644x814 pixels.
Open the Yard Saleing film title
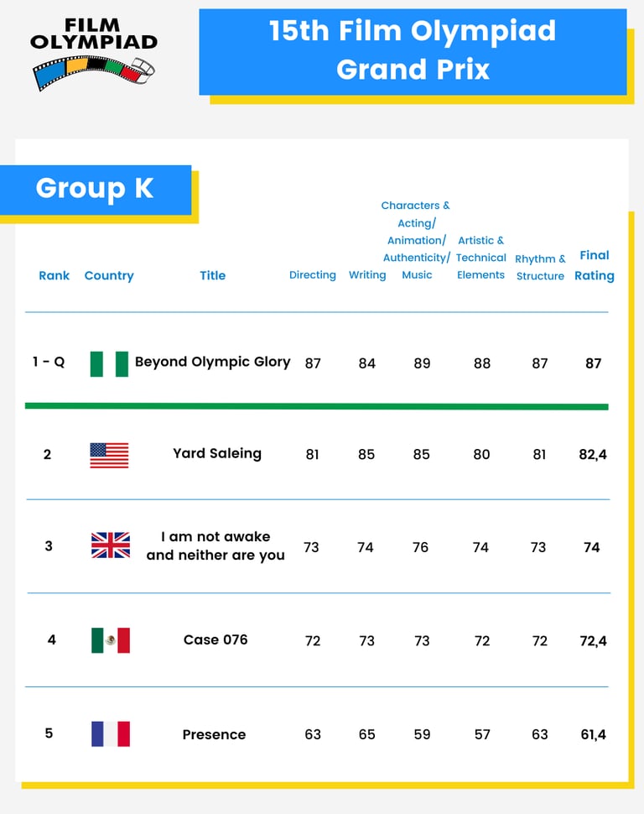tap(217, 453)
